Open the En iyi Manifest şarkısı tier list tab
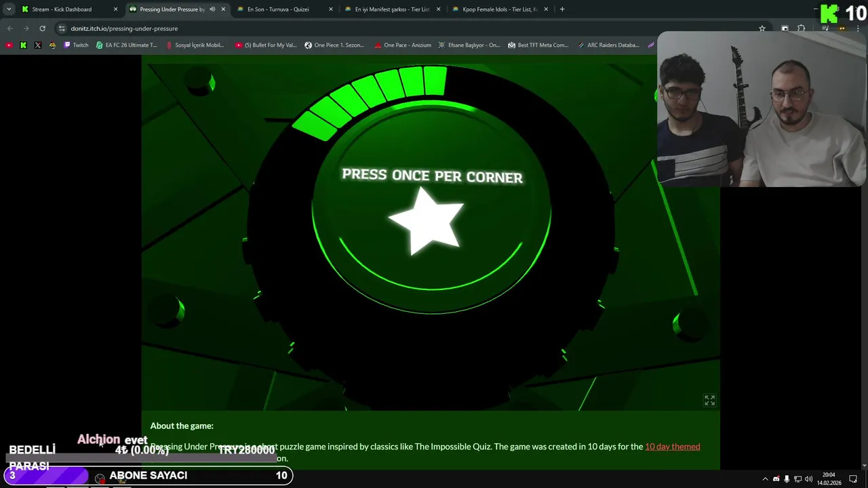 [x=392, y=9]
